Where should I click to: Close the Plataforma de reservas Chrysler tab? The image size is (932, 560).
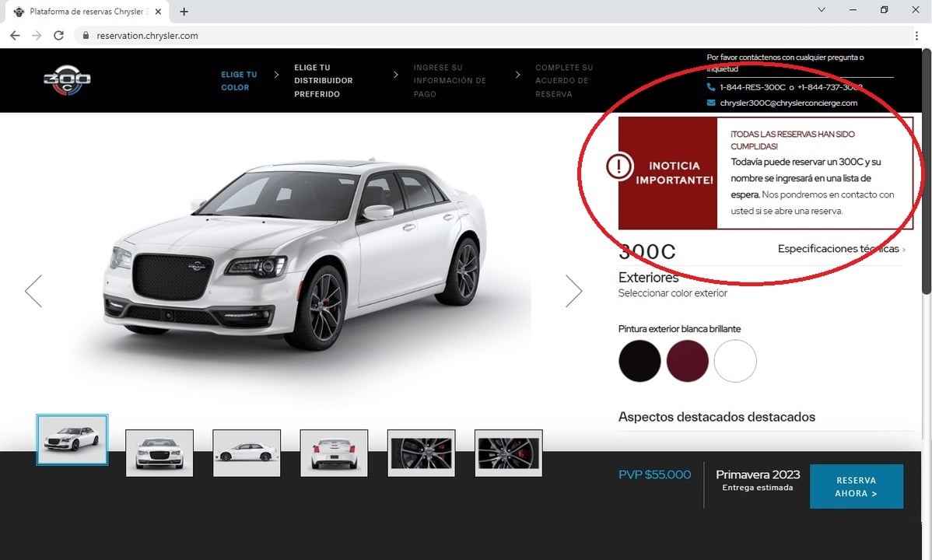point(158,12)
